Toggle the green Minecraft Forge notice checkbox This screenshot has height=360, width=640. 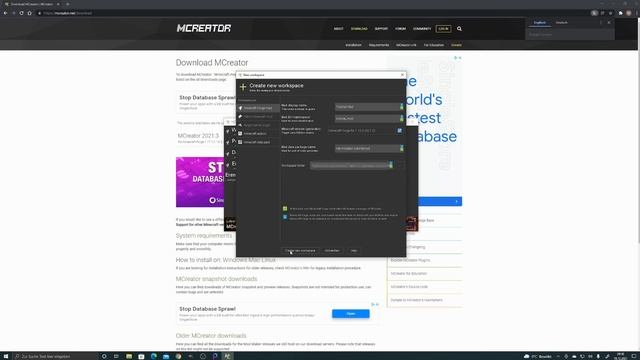coord(285,209)
